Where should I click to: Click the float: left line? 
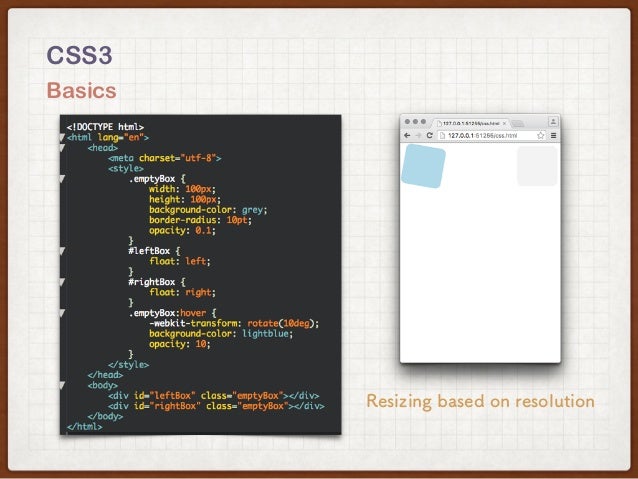pyautogui.click(x=180, y=261)
